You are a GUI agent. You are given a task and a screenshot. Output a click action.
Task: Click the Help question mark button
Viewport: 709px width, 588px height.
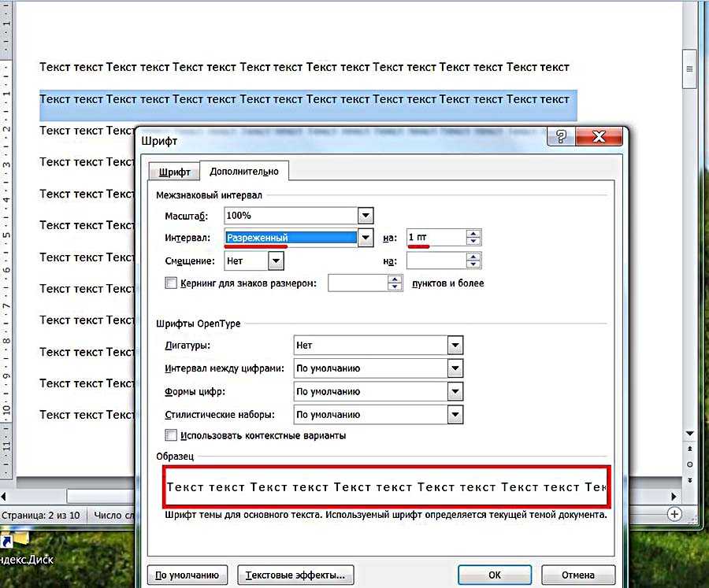click(561, 136)
